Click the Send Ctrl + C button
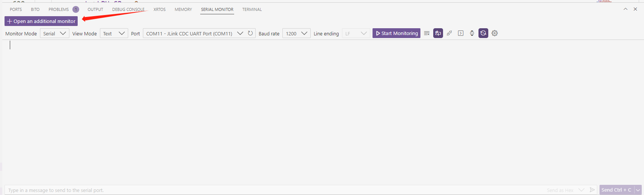Image resolution: width=644 pixels, height=195 pixels. (616, 190)
